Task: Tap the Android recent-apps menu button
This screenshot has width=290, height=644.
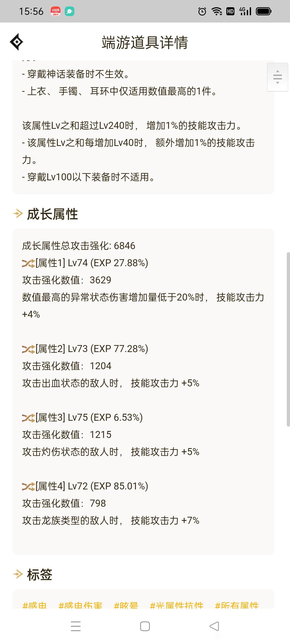Action: tap(76, 626)
